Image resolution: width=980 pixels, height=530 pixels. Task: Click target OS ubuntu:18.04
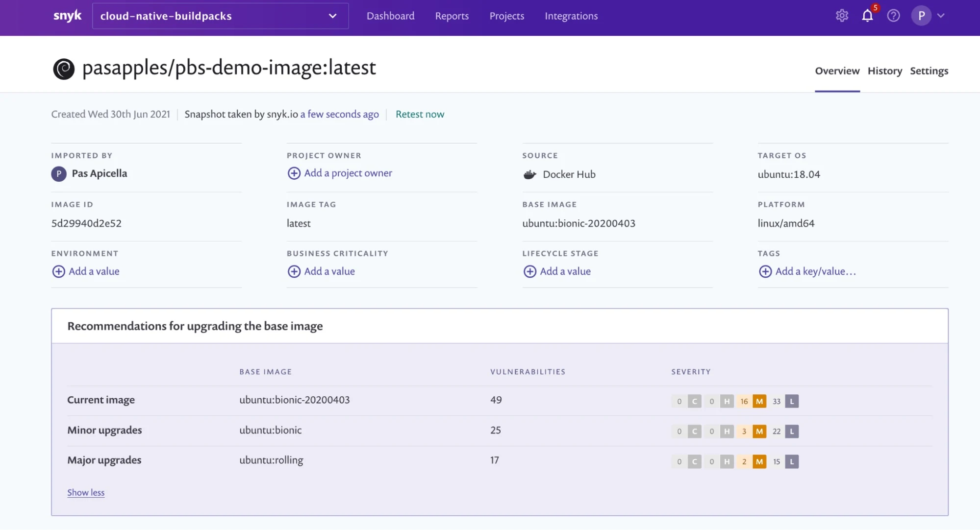788,174
